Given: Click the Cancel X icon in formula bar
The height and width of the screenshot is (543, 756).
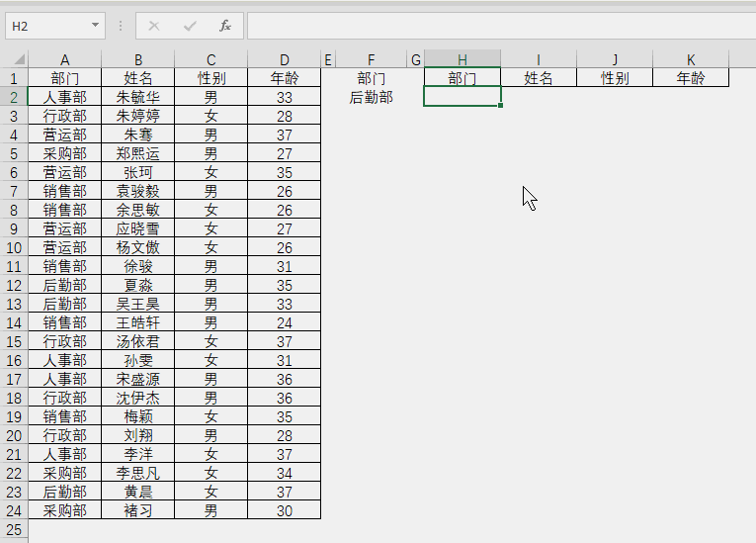Looking at the screenshot, I should pyautogui.click(x=153, y=25).
